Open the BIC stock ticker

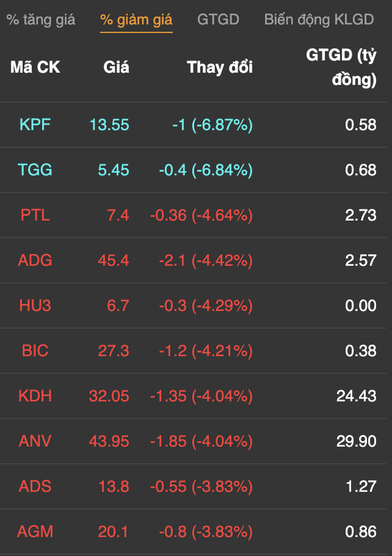click(35, 351)
